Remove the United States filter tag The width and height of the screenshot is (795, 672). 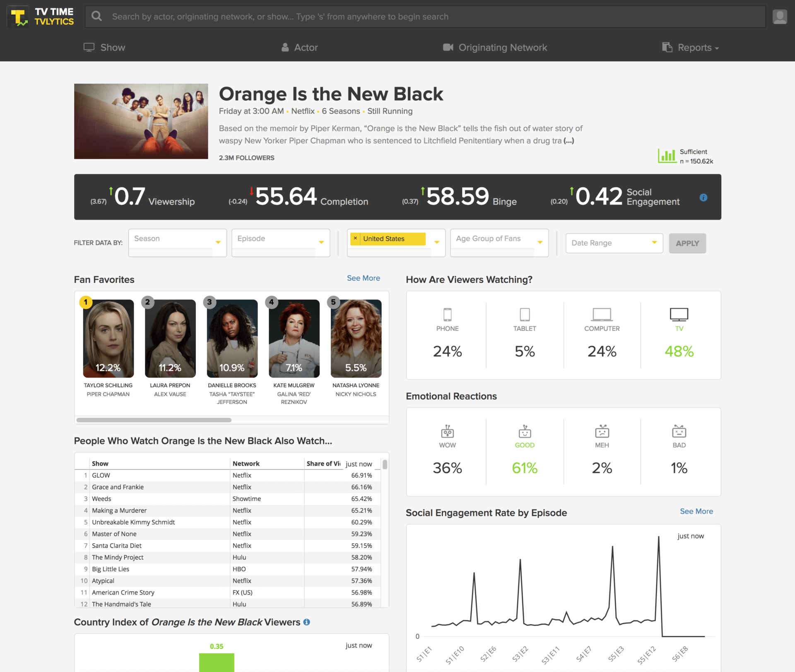tap(355, 238)
